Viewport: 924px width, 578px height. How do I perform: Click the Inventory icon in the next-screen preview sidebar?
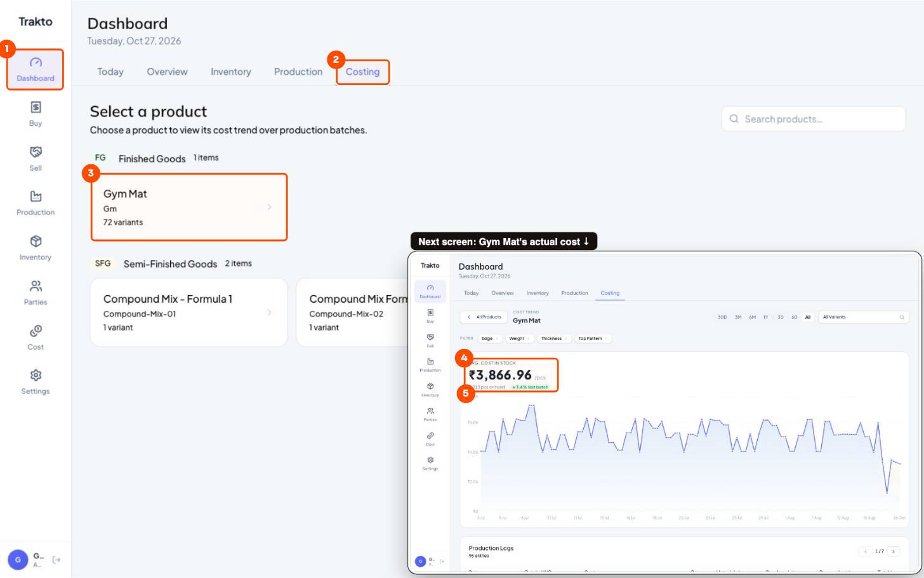pyautogui.click(x=430, y=386)
